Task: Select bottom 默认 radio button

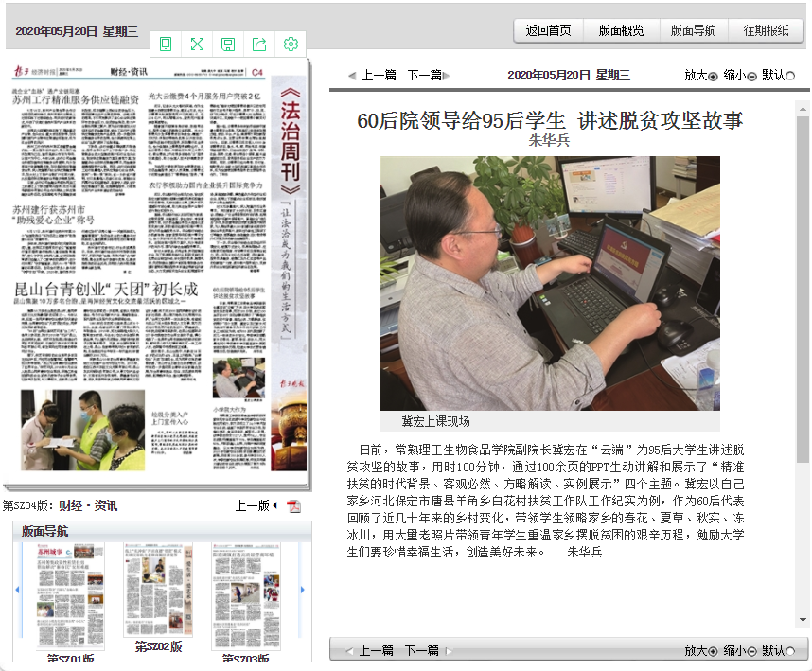Action: (790, 651)
